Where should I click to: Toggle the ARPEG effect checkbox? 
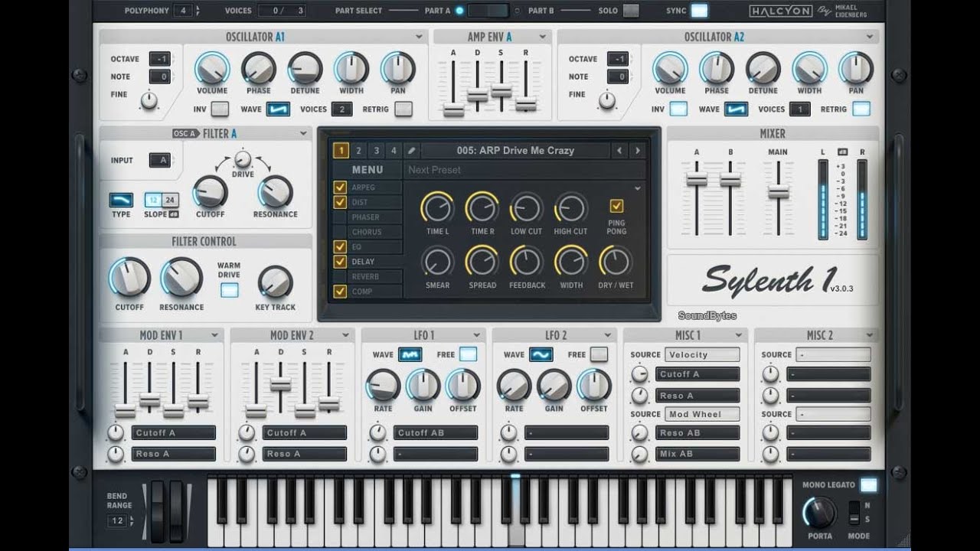coord(340,187)
